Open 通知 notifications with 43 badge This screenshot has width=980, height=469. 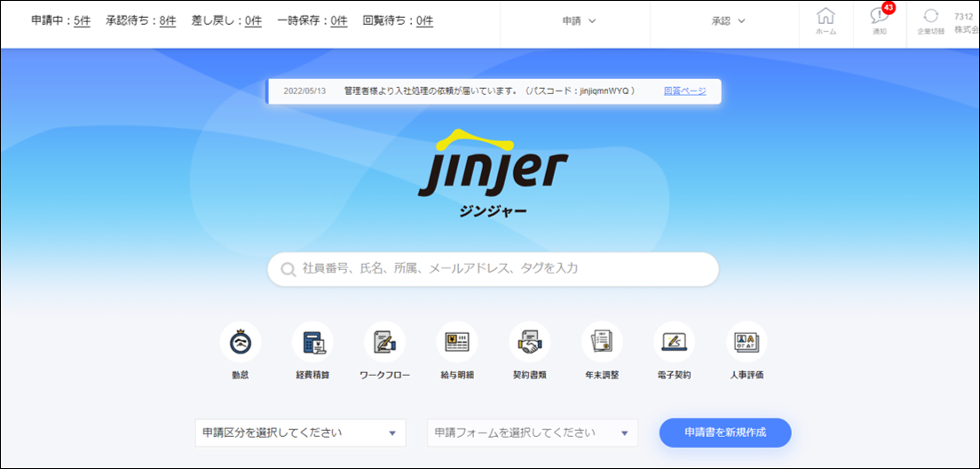(879, 21)
